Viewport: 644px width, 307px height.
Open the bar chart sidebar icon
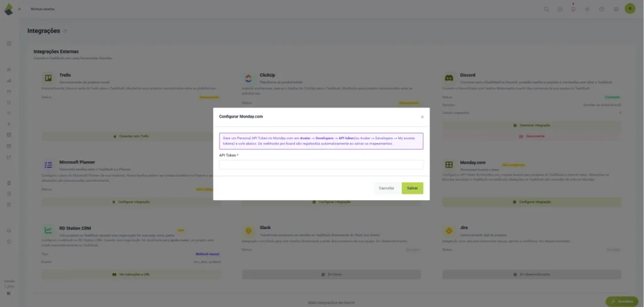(9, 81)
